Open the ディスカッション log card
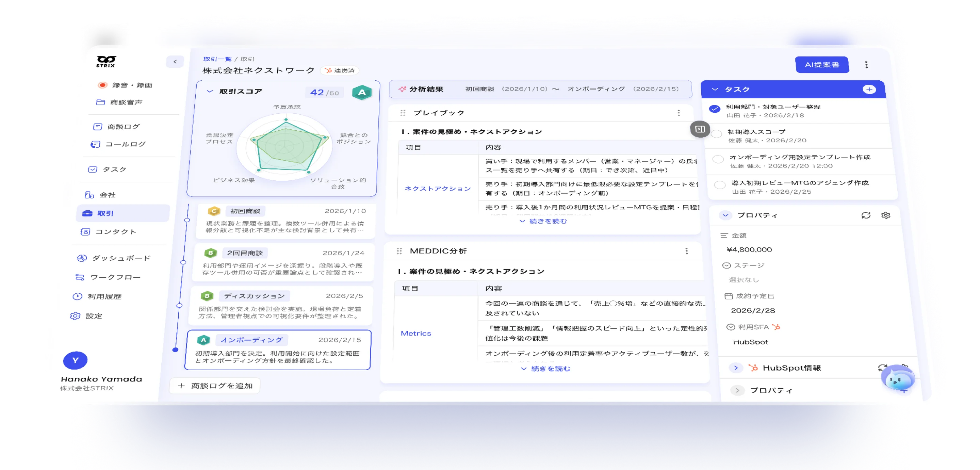Viewport: 980px width, 470px height. tap(281, 306)
